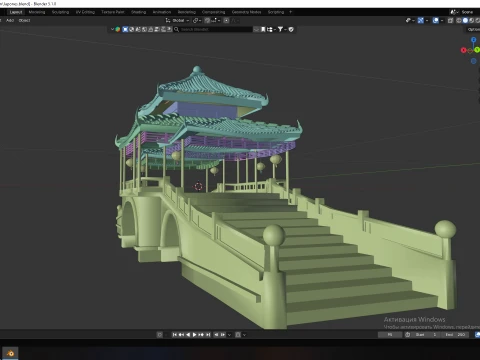Switch to the Geometry Nodes workspace tab

click(x=246, y=12)
